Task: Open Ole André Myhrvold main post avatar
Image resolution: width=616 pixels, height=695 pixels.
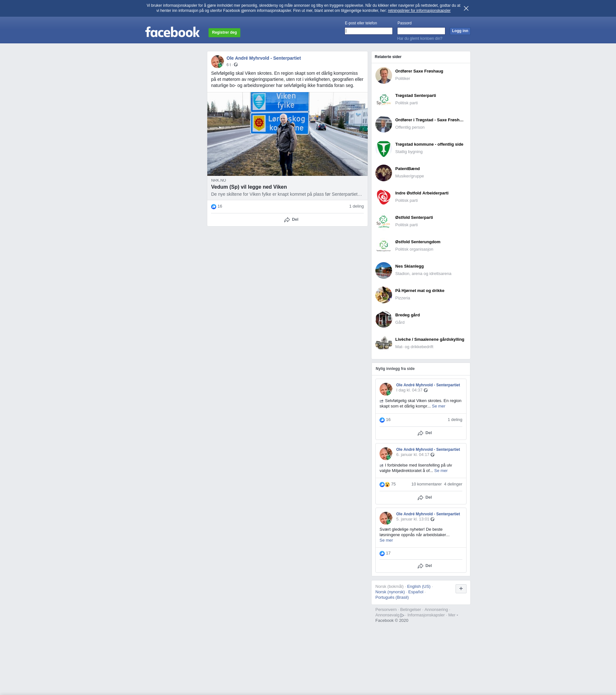Action: tap(217, 62)
